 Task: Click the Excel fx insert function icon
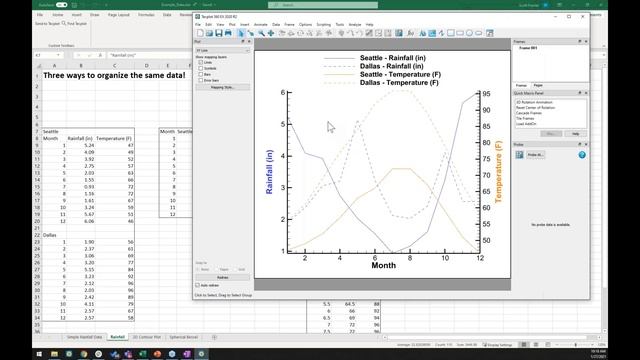click(100, 55)
